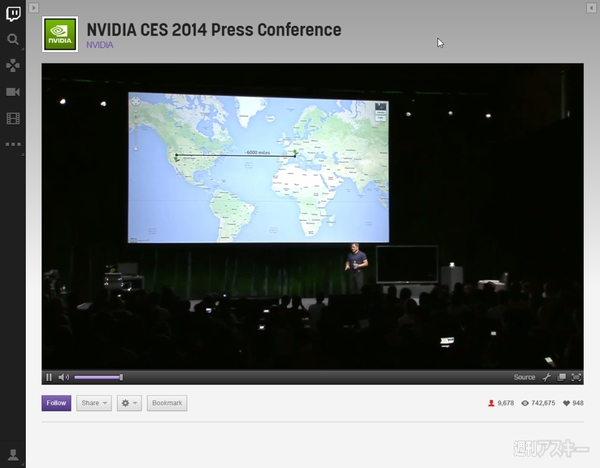Screen dimensions: 600x468
Task: Open the gear options dropdown
Action: point(129,403)
